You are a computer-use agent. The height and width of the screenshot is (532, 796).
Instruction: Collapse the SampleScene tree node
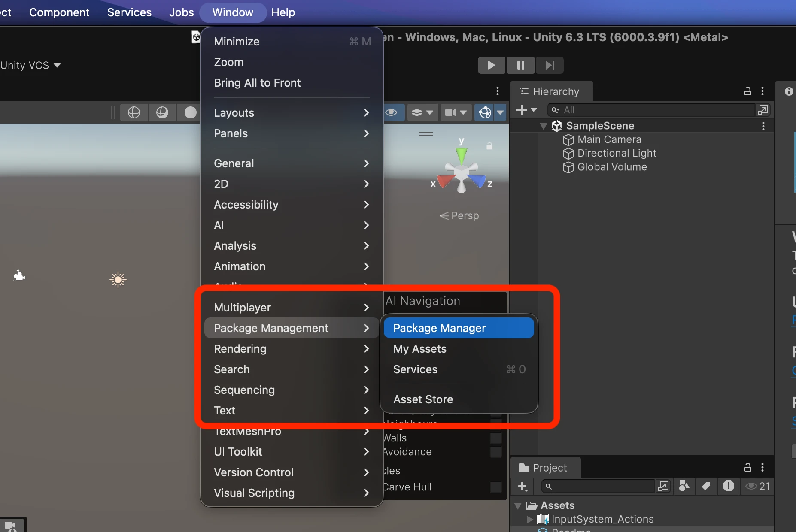pos(544,126)
